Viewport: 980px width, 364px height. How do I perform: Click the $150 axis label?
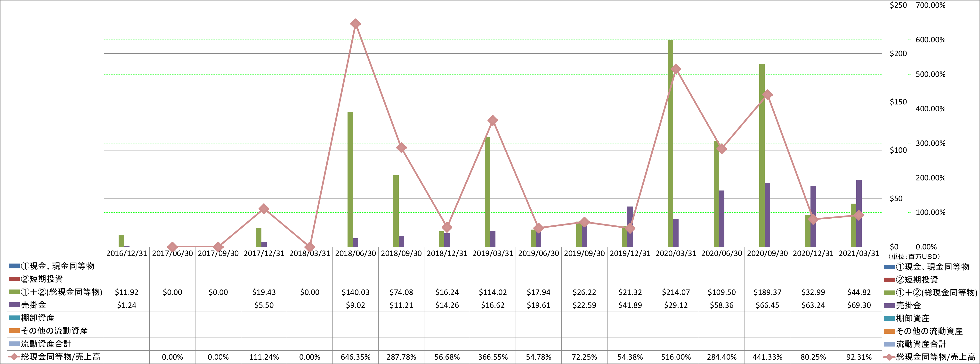[898, 102]
